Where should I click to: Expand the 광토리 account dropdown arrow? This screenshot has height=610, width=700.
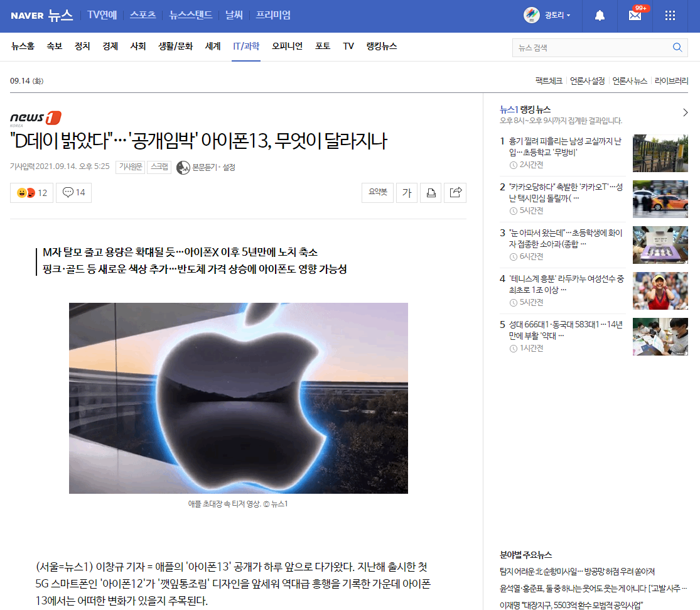(568, 16)
